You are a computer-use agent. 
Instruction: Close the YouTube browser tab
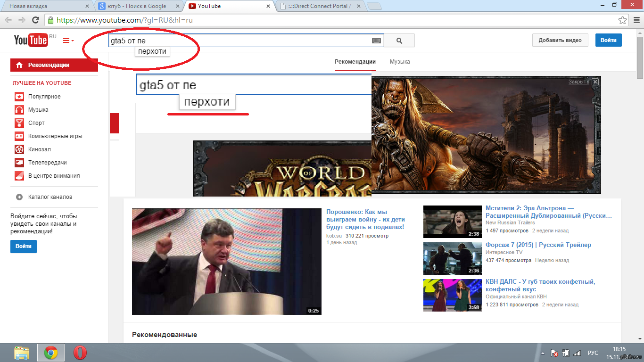tap(268, 6)
